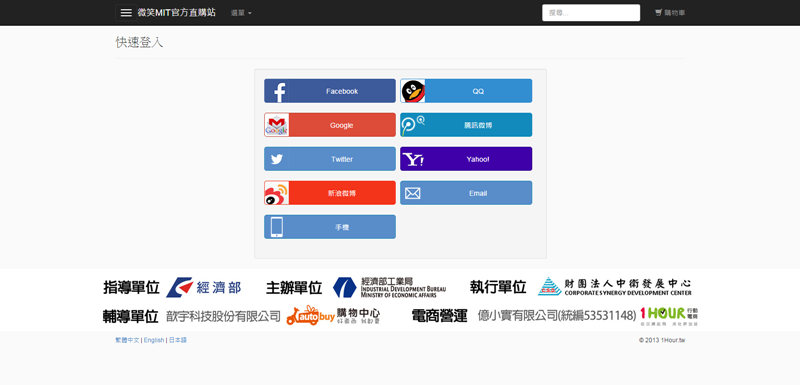
Task: Click the mobile phone icon
Action: 277,227
